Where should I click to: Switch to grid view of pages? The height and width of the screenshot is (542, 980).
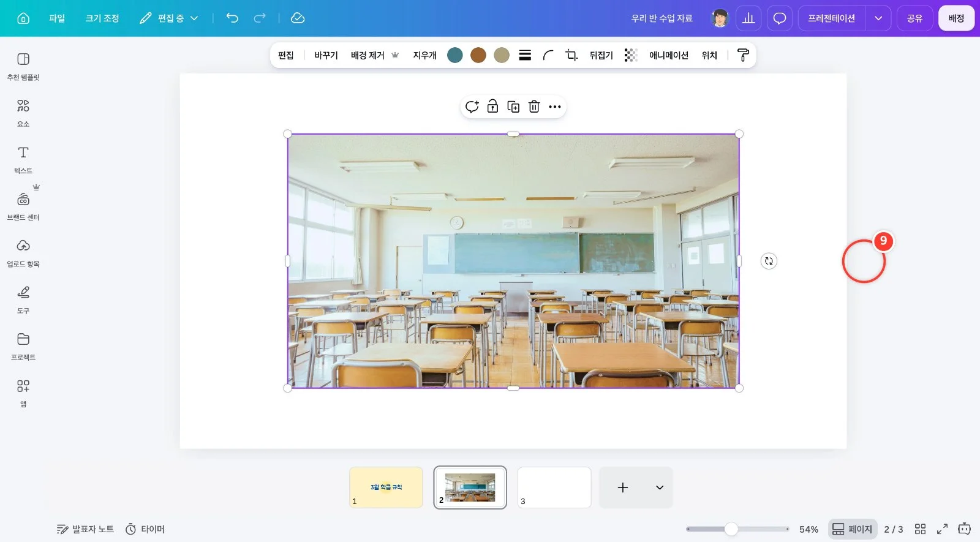pyautogui.click(x=920, y=529)
